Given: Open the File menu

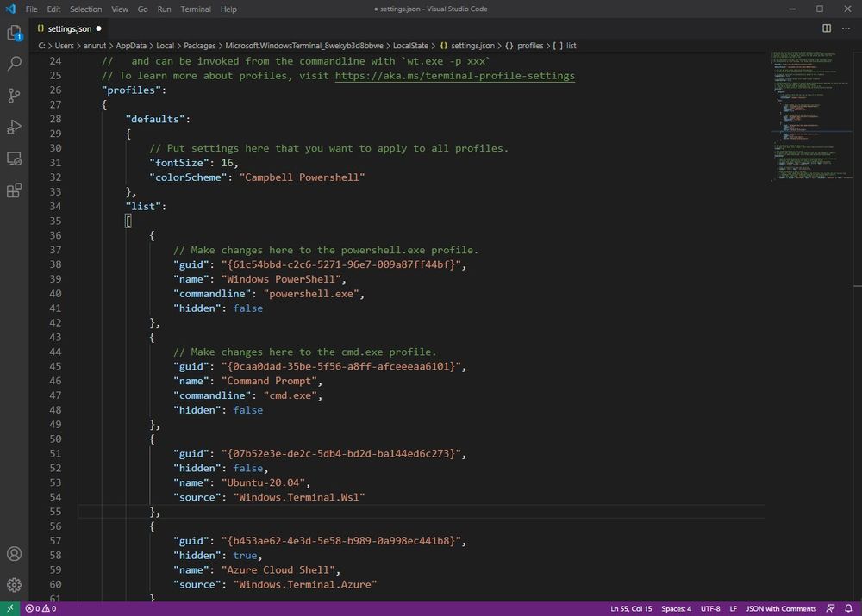Looking at the screenshot, I should pyautogui.click(x=32, y=9).
